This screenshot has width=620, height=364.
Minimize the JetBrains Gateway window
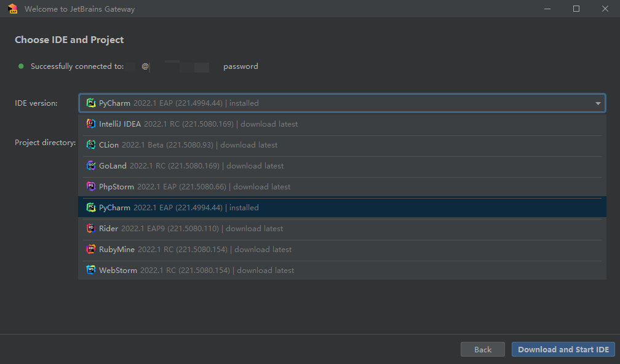(x=547, y=9)
